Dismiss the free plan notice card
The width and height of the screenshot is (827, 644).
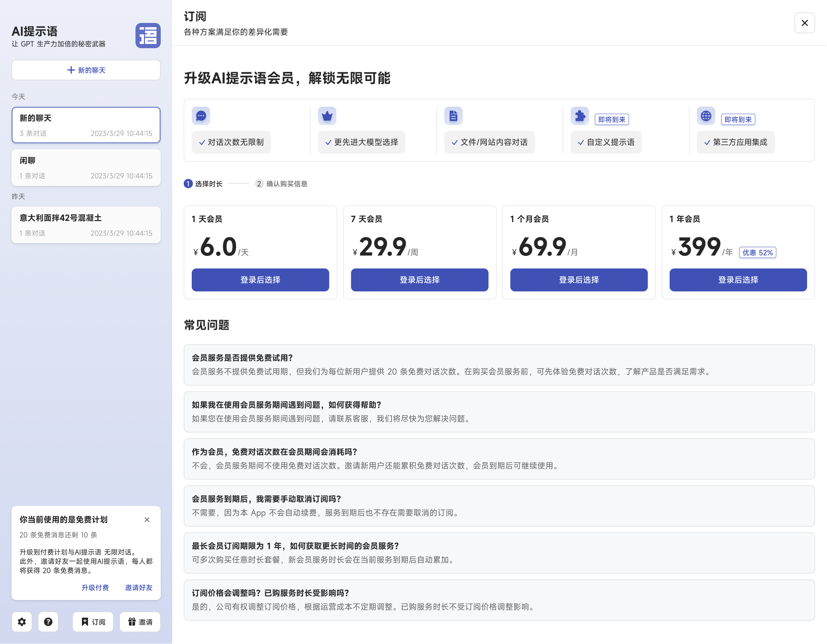click(147, 520)
